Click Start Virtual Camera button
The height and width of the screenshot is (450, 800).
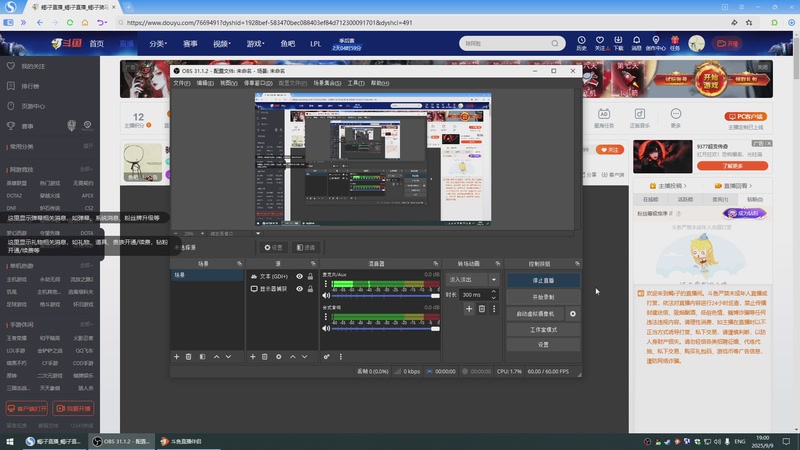coord(535,314)
